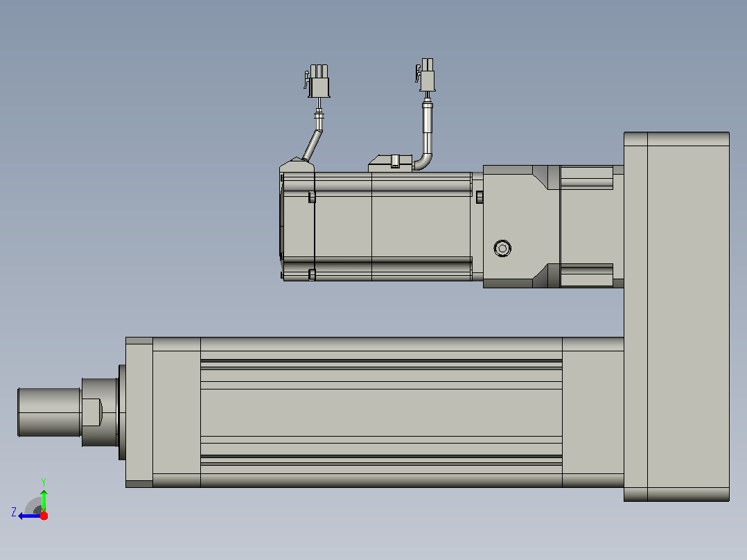Screen dimensions: 747x560
Task: Select the two-pin connector plug above the curved cable
Action: [426, 75]
